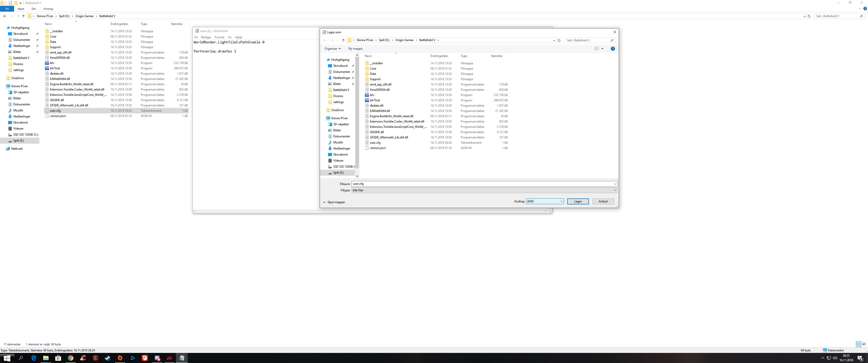Expand the address history dropdown in the Lagre som dialog
This screenshot has width=868, height=363.
554,40
